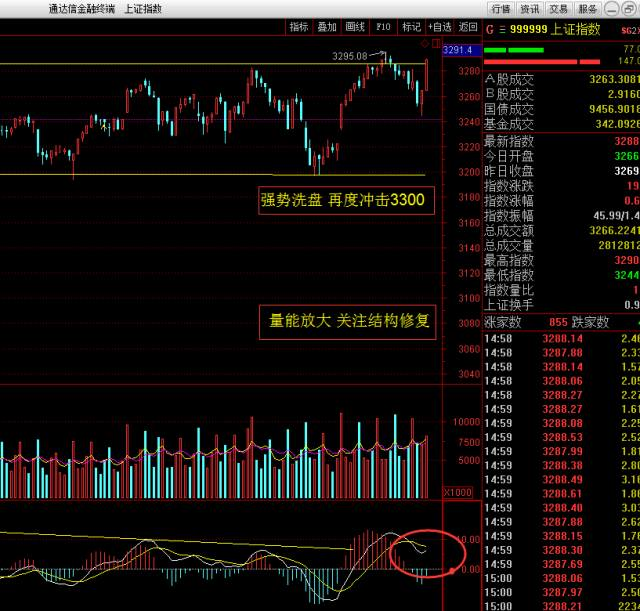Select the 14:59 tick priced 3288.40

(562, 507)
